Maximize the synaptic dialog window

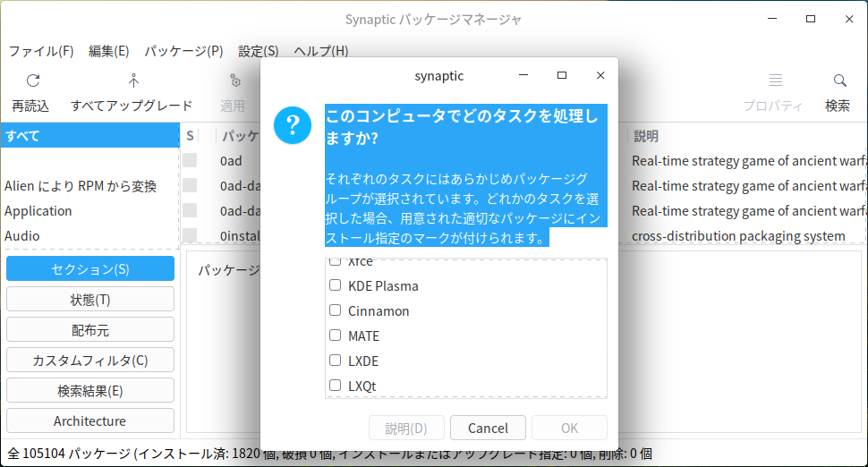pos(562,75)
